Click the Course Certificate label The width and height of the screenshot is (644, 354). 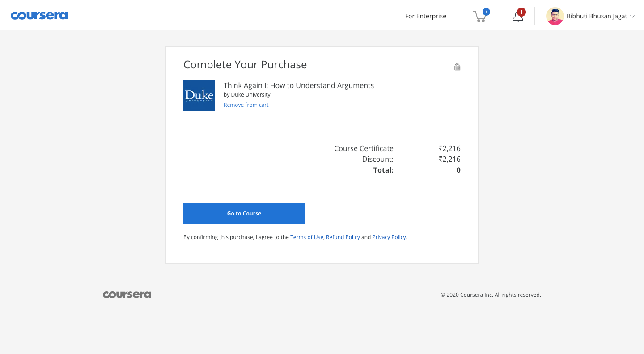[x=364, y=148]
